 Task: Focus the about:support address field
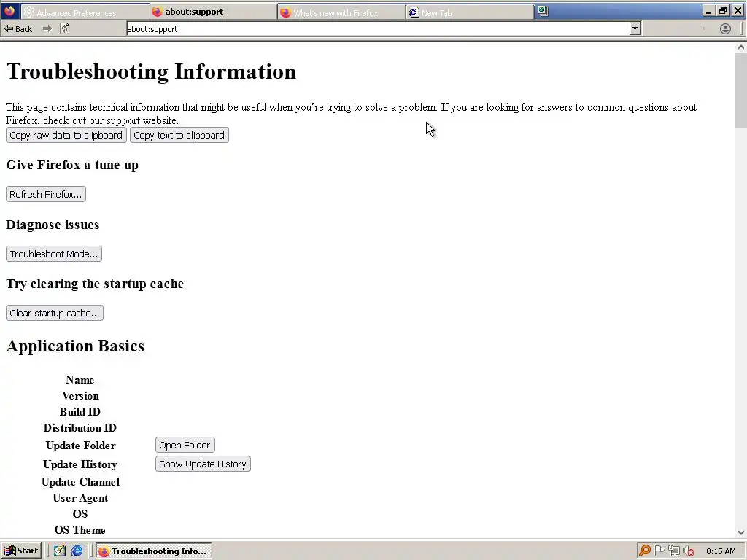pos(378,29)
